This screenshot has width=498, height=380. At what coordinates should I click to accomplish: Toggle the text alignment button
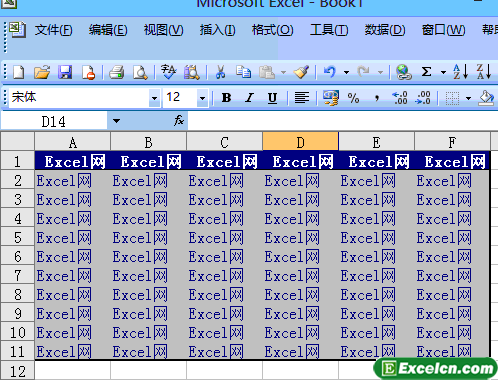point(302,98)
